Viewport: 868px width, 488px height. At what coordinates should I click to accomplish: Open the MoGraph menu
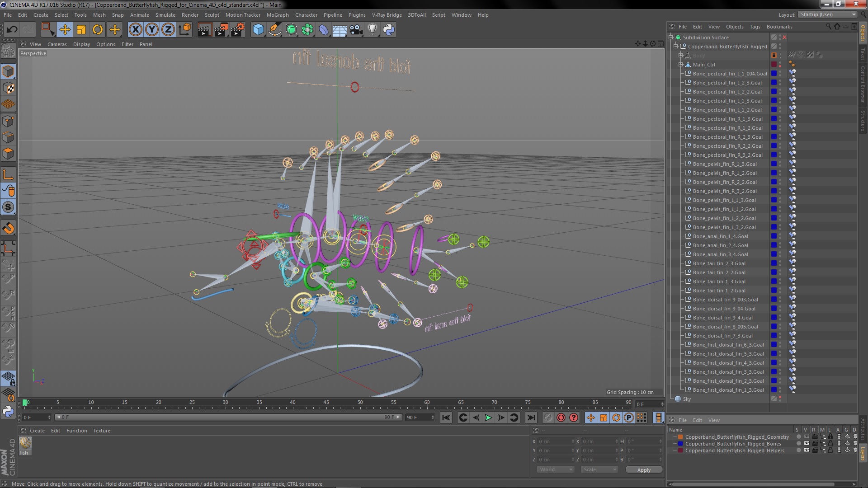click(278, 15)
